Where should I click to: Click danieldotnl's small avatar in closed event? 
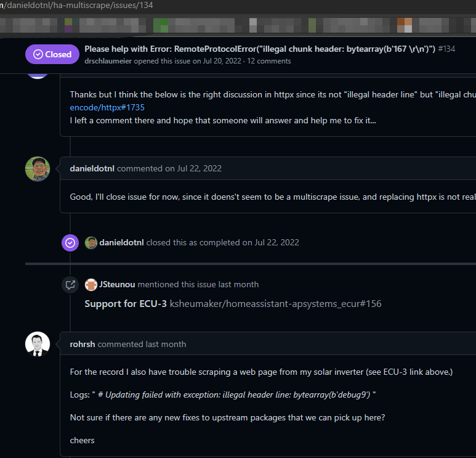pos(91,242)
